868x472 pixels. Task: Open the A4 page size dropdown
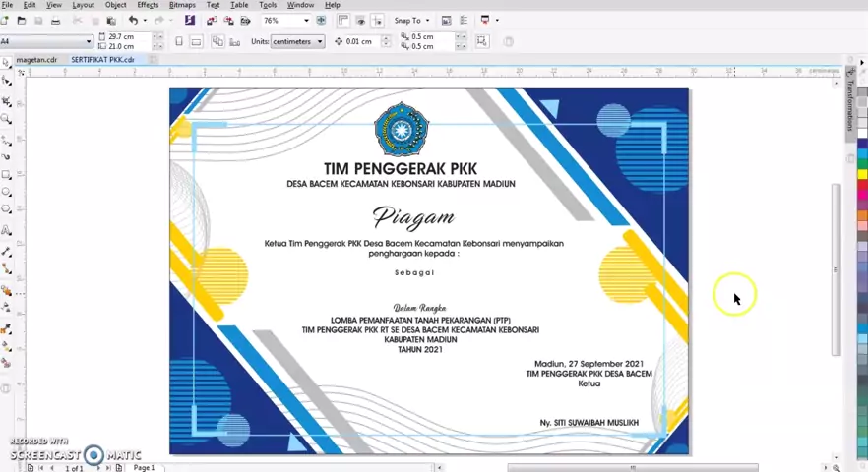[89, 41]
